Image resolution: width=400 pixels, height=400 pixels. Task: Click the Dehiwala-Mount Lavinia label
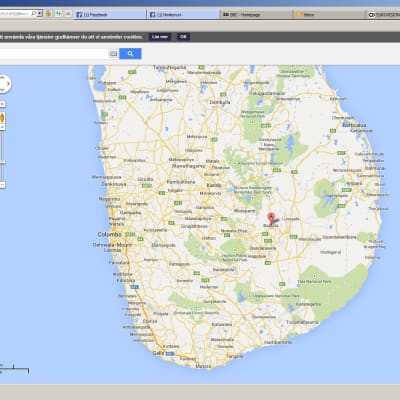click(x=112, y=247)
